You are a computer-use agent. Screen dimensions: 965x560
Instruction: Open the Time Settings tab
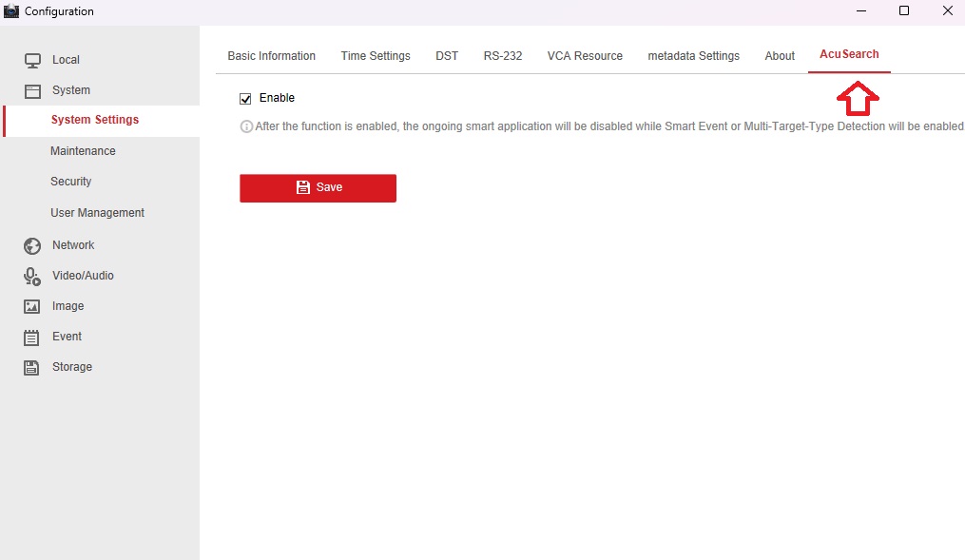coord(376,56)
